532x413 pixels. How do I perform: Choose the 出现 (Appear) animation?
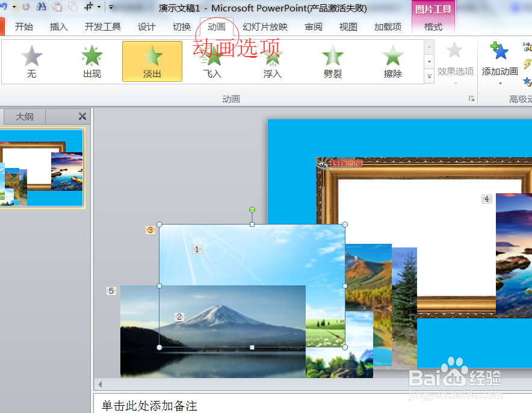[91, 60]
